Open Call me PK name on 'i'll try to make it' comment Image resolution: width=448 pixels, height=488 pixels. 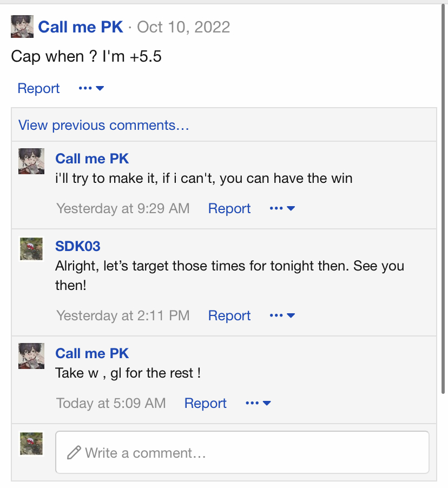[x=92, y=159]
